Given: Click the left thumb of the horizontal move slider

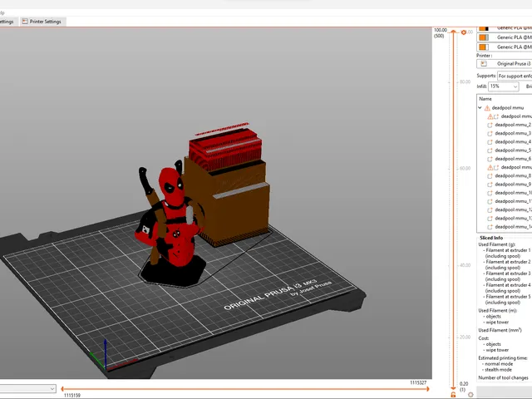Looking at the screenshot, I should (x=62, y=389).
